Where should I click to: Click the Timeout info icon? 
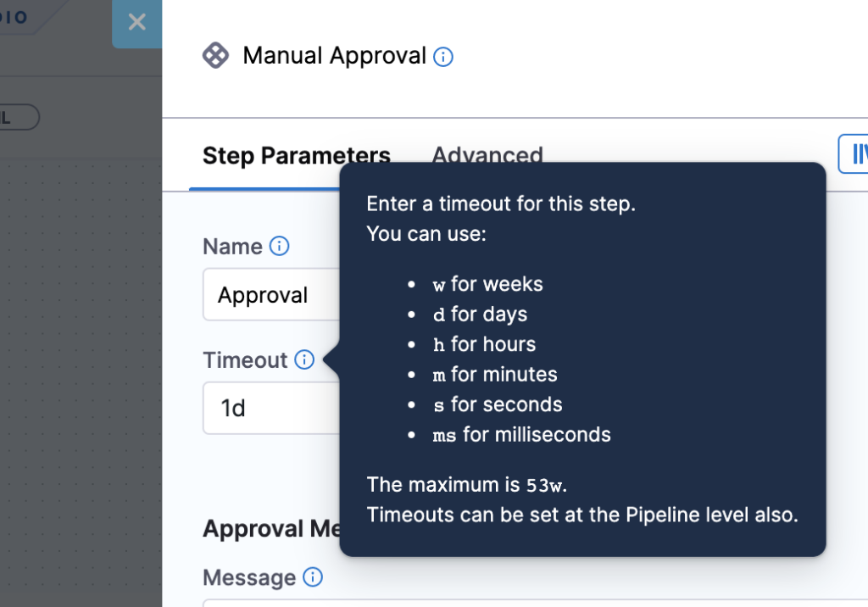tap(303, 359)
